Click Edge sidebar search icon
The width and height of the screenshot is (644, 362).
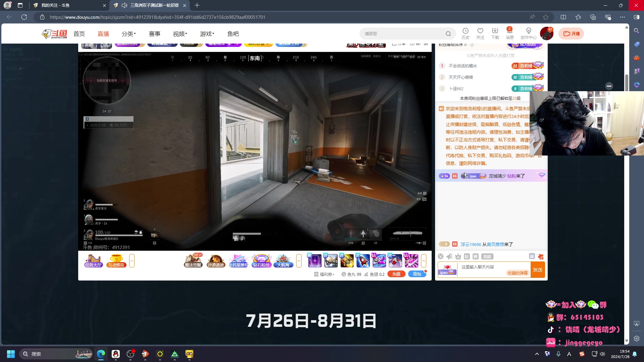coord(636,31)
